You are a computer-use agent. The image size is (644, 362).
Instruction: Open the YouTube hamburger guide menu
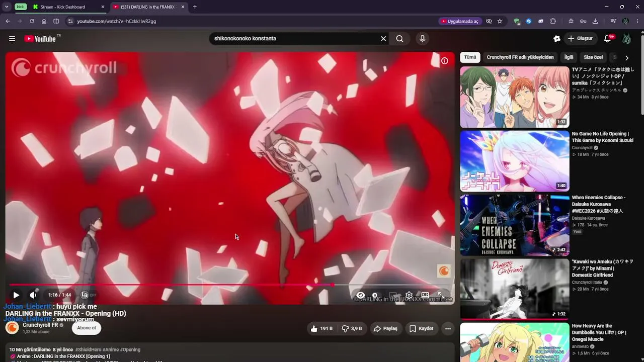12,39
